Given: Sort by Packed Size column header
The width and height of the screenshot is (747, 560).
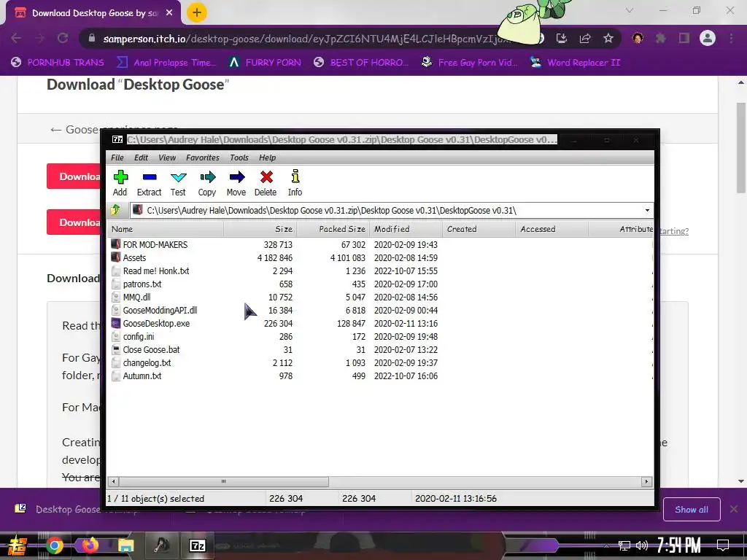Looking at the screenshot, I should coord(333,229).
